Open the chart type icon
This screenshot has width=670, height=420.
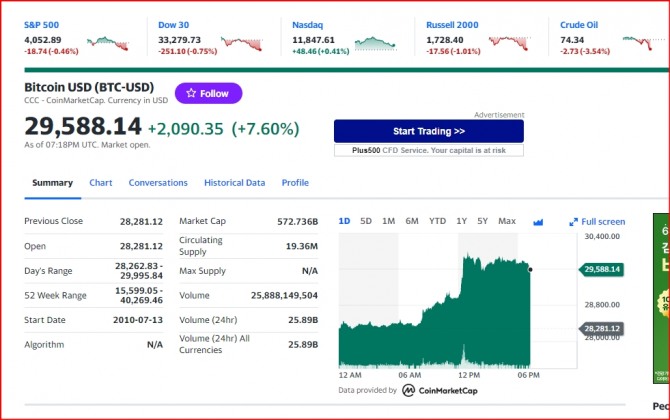click(x=538, y=221)
